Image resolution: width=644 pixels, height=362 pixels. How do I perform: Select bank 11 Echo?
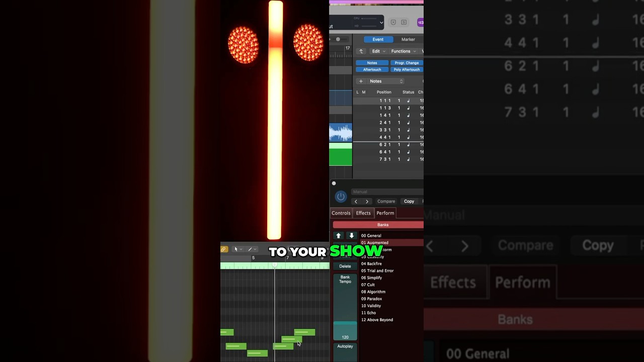click(391, 313)
